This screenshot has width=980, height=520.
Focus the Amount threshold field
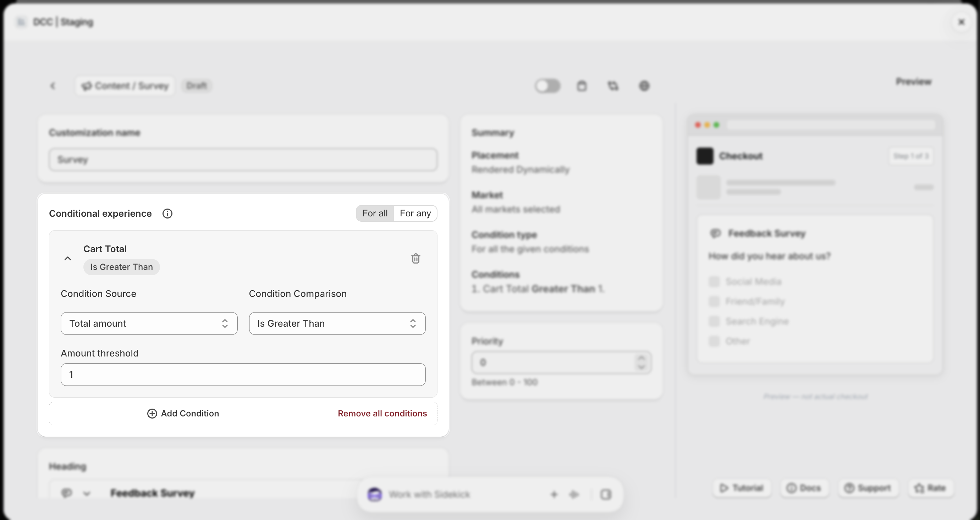[243, 374]
